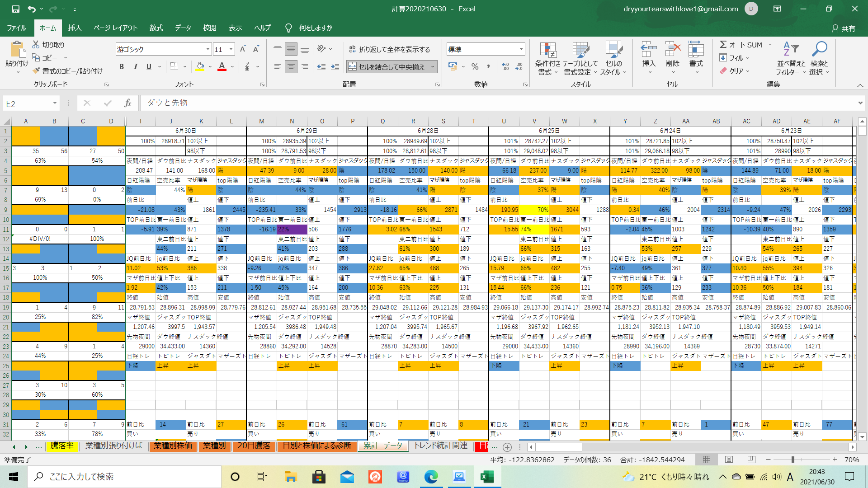Screen dimensions: 868x488
Task: Click the insert function fx icon
Action: tap(127, 103)
